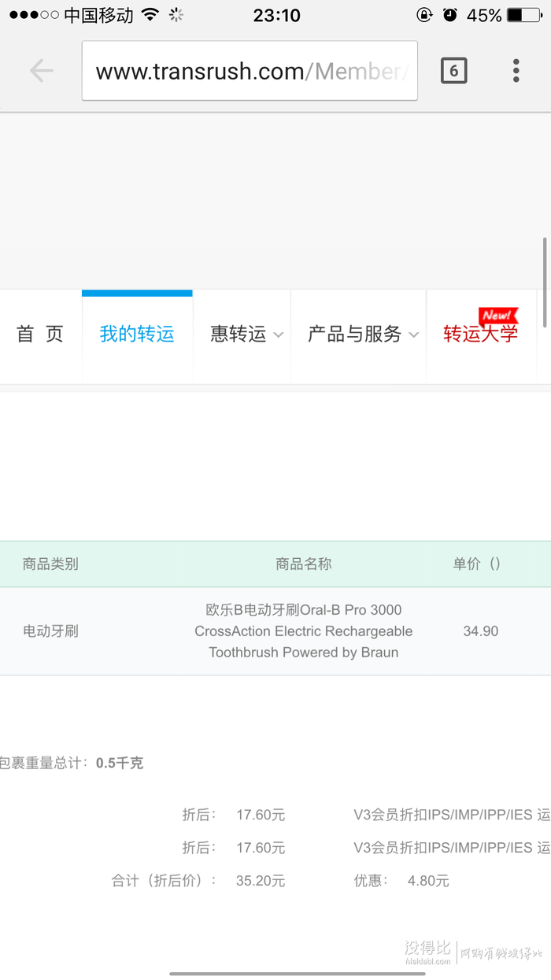Select the 我的转运 tab

coord(137,335)
